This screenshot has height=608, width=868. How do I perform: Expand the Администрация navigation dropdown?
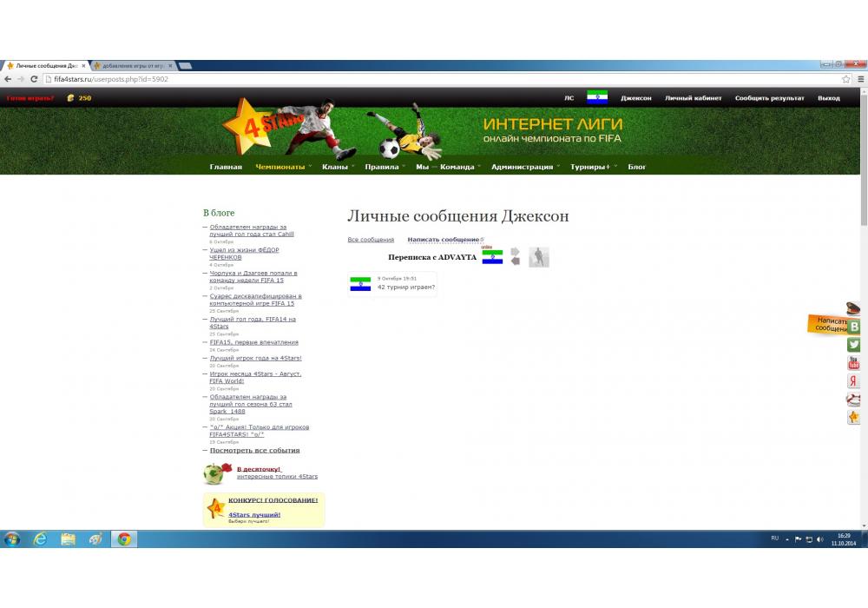pyautogui.click(x=522, y=167)
